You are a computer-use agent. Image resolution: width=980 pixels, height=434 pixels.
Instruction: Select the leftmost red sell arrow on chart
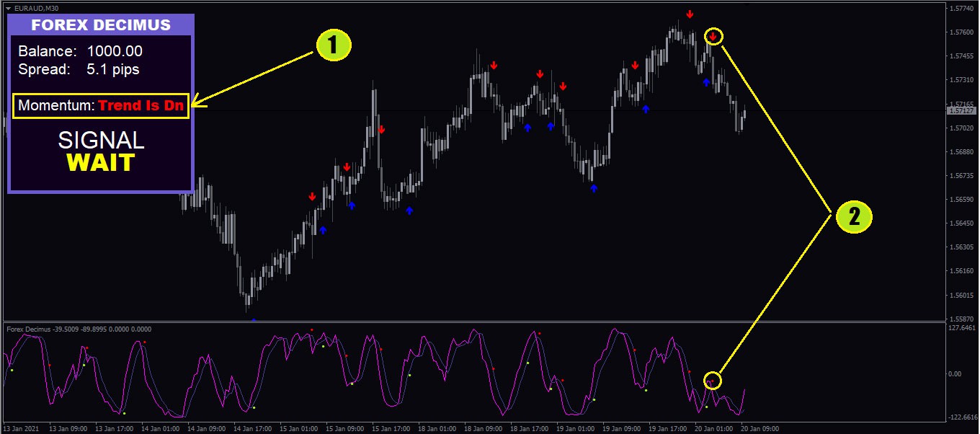tap(312, 196)
